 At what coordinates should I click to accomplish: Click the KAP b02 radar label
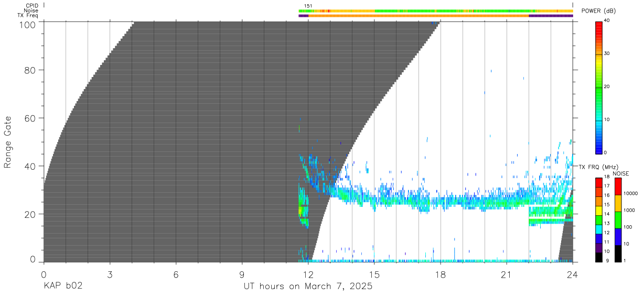tap(62, 287)
